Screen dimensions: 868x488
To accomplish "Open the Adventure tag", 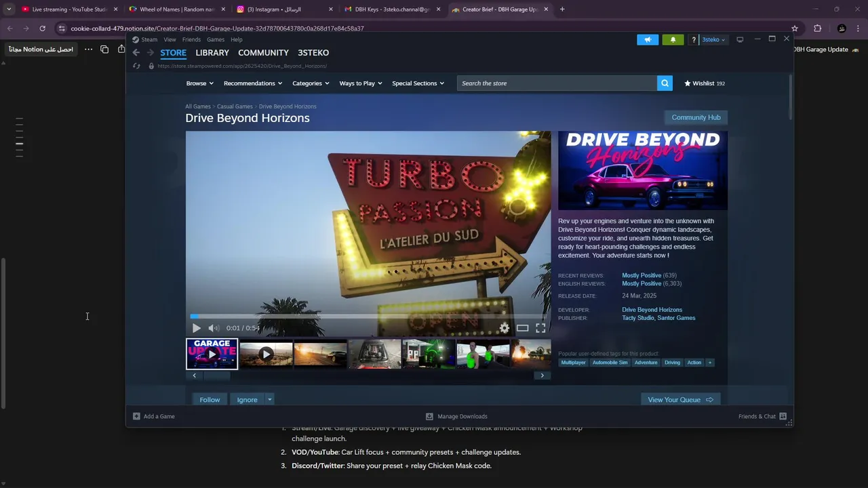I will (646, 363).
